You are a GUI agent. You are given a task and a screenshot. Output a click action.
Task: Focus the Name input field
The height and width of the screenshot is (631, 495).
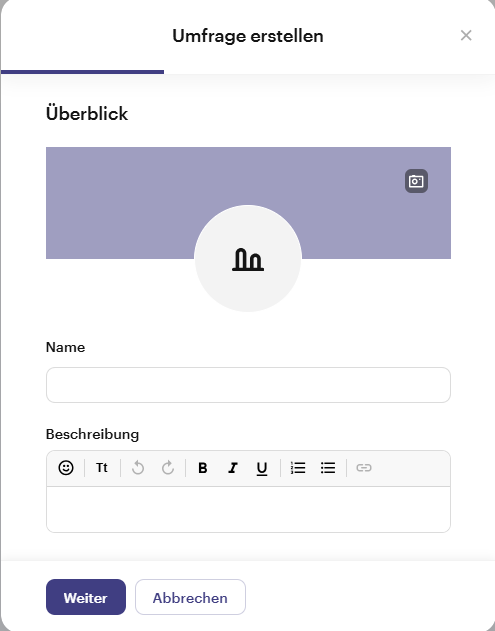pos(248,385)
